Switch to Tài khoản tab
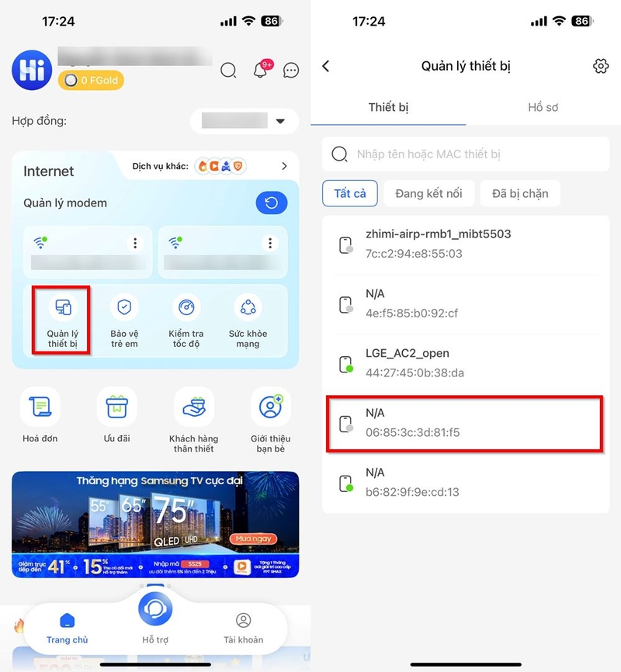Screen dimensions: 621x672 click(243, 629)
